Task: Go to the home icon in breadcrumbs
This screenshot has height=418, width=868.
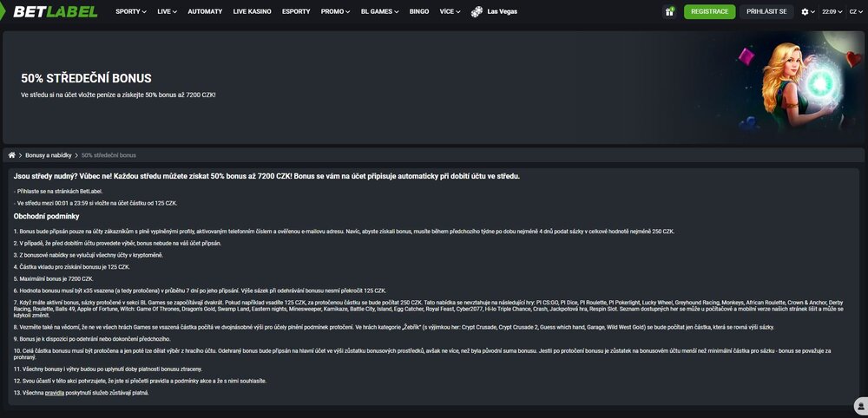Action: pyautogui.click(x=11, y=155)
